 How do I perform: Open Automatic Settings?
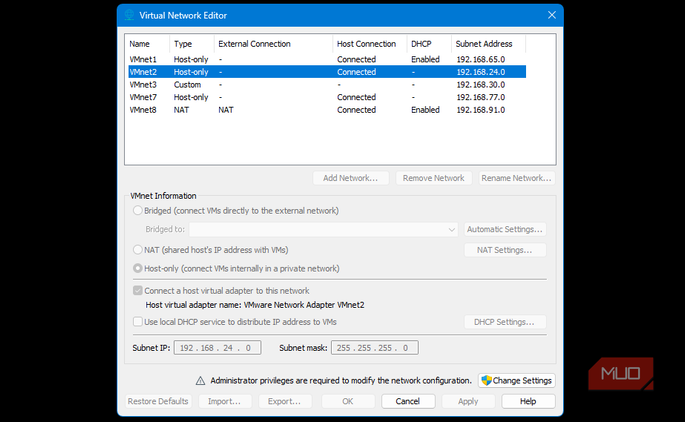(x=505, y=229)
